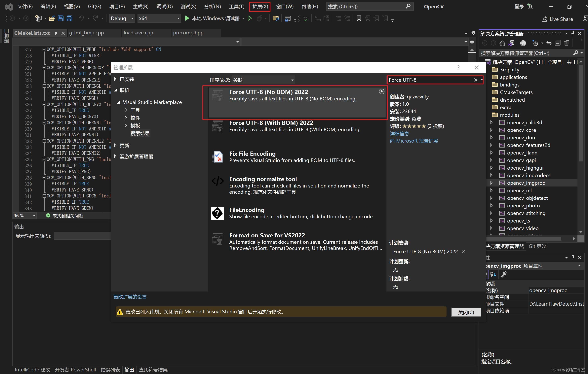
Task: Click the Solution Explorer Home icon
Action: 502,43
